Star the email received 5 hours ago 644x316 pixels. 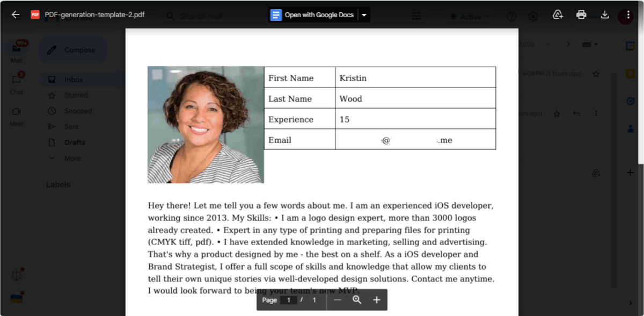pyautogui.click(x=596, y=74)
